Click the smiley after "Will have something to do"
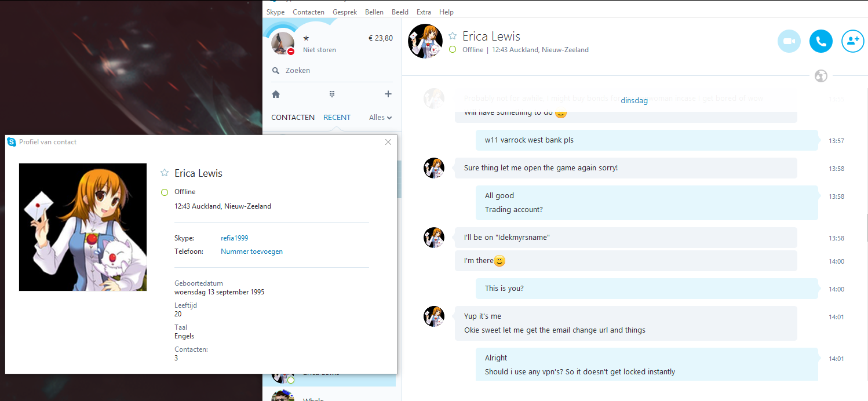The width and height of the screenshot is (868, 401). pyautogui.click(x=560, y=113)
